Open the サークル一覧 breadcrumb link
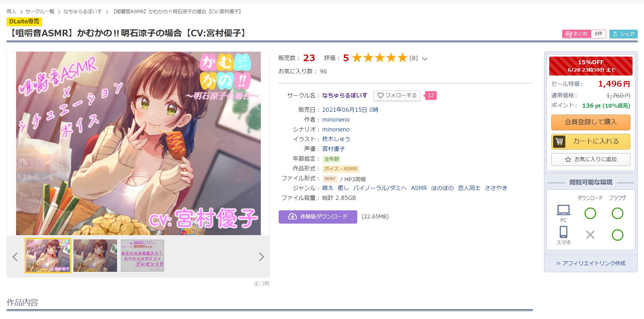 click(x=40, y=12)
